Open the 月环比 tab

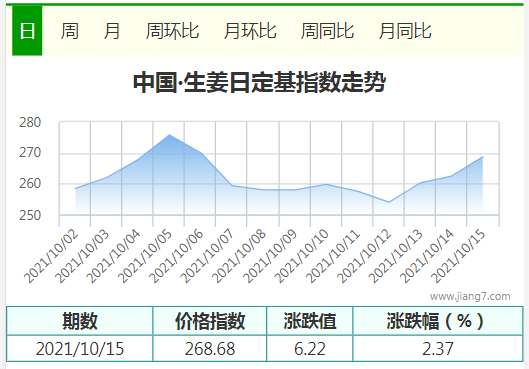pyautogui.click(x=250, y=31)
